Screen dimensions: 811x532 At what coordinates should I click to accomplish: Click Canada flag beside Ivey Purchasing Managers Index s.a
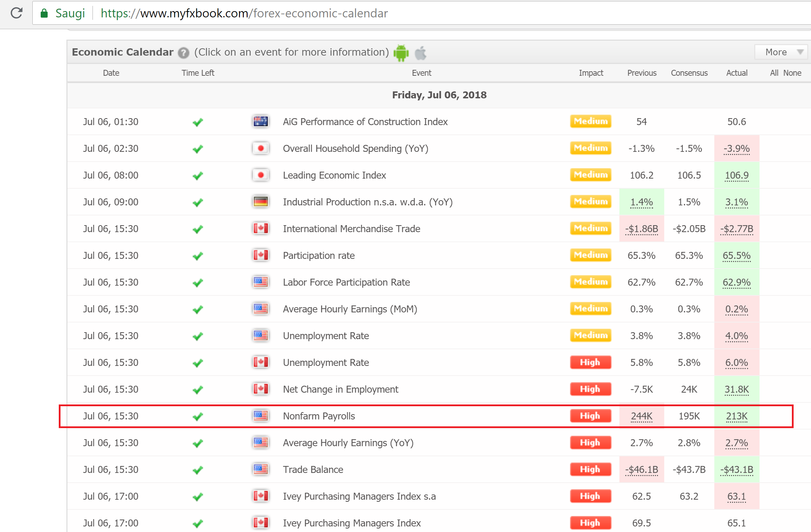click(260, 496)
